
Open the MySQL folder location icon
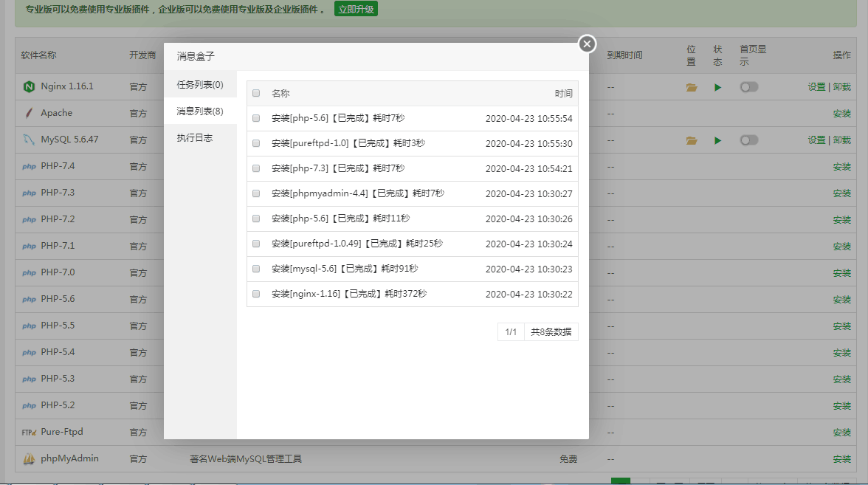(691, 140)
